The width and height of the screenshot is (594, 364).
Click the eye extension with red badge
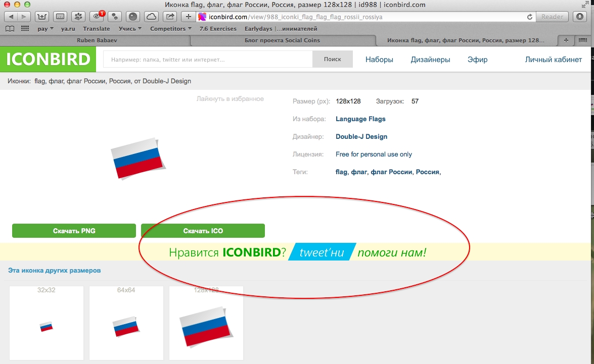[x=97, y=17]
